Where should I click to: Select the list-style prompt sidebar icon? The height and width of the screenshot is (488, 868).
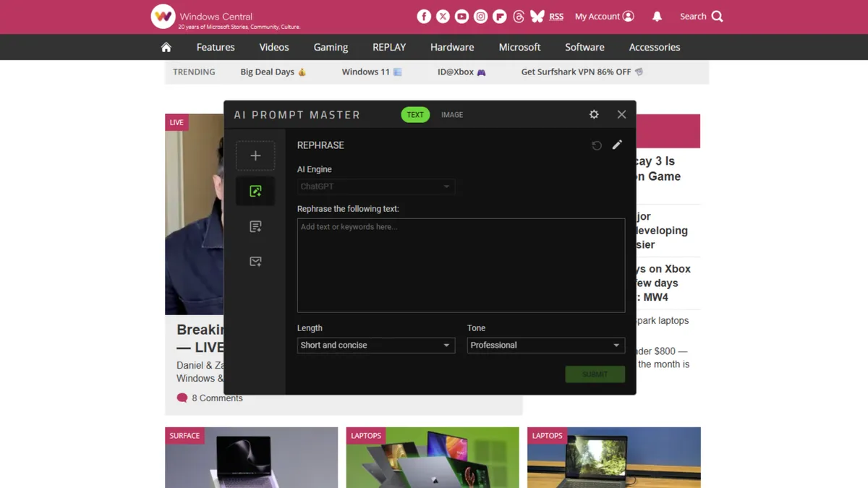click(x=255, y=226)
